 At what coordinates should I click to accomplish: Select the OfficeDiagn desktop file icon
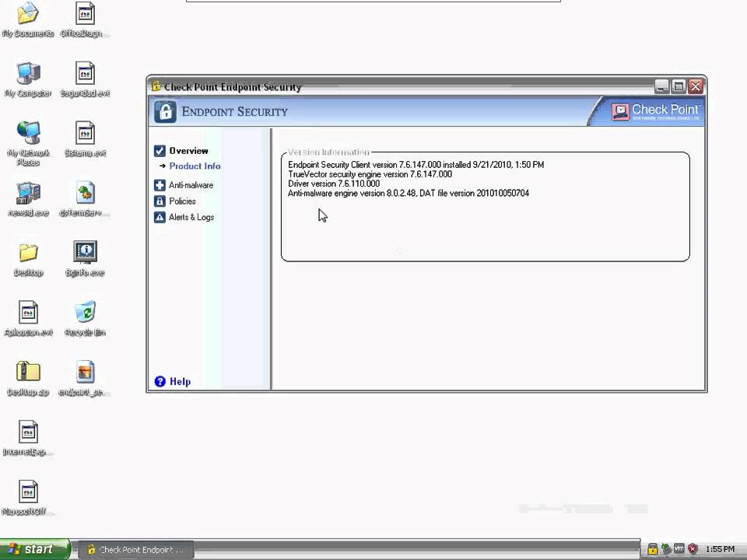point(85,19)
